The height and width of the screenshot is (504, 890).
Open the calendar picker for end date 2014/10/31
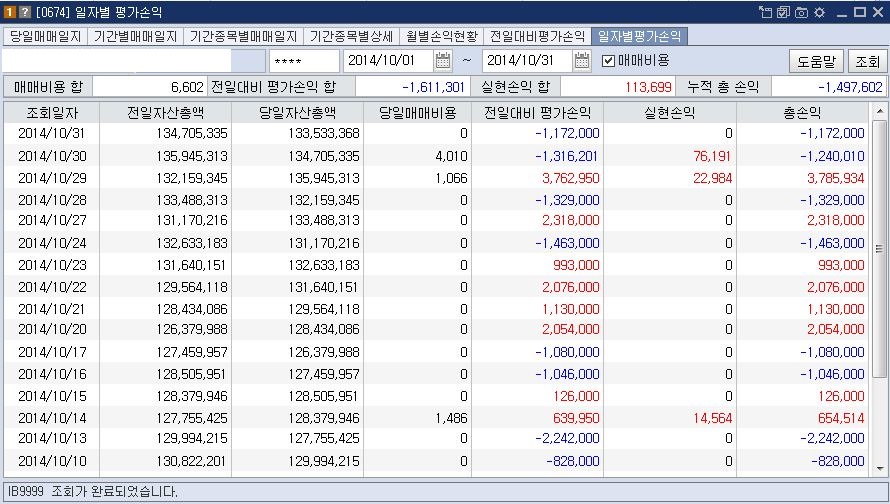tap(582, 60)
